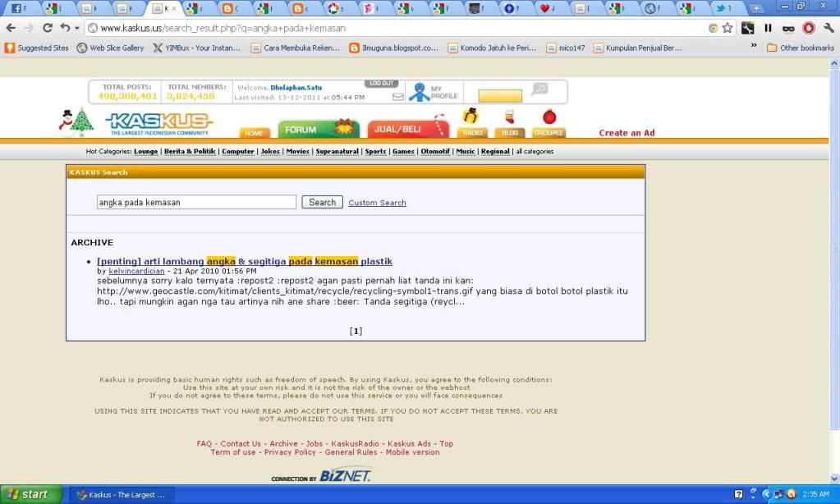Screen dimensions: 840x504
Task: Open My Profile via the blue avatar
Action: (420, 92)
